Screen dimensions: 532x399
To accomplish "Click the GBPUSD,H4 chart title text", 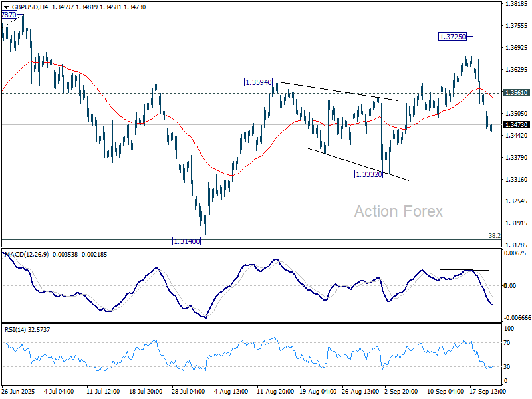I will (x=28, y=6).
